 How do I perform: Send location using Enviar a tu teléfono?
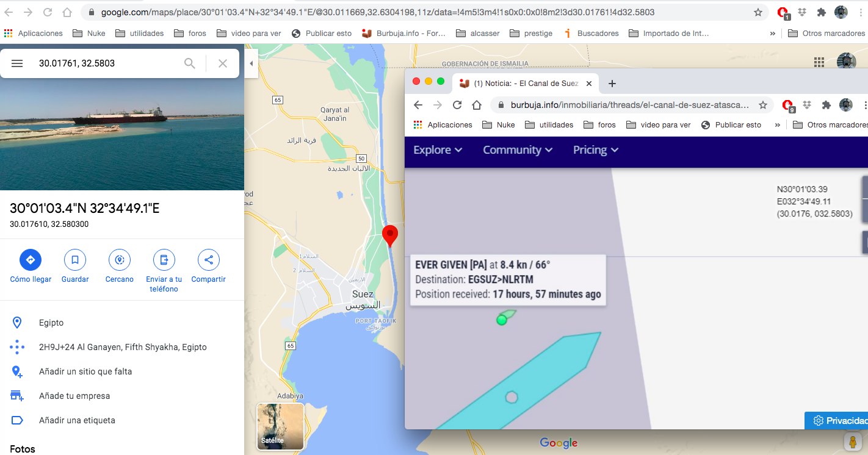click(x=164, y=260)
